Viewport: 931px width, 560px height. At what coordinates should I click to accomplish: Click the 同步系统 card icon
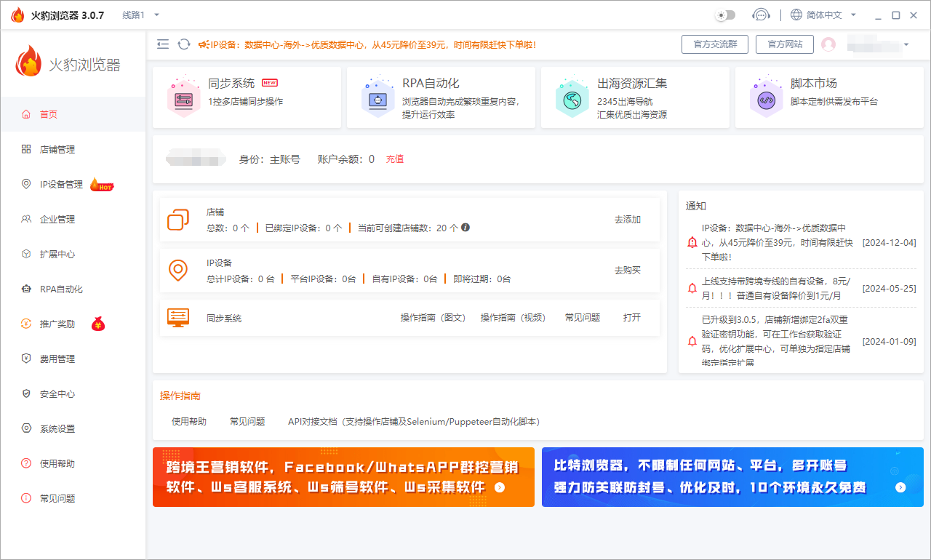pos(183,99)
